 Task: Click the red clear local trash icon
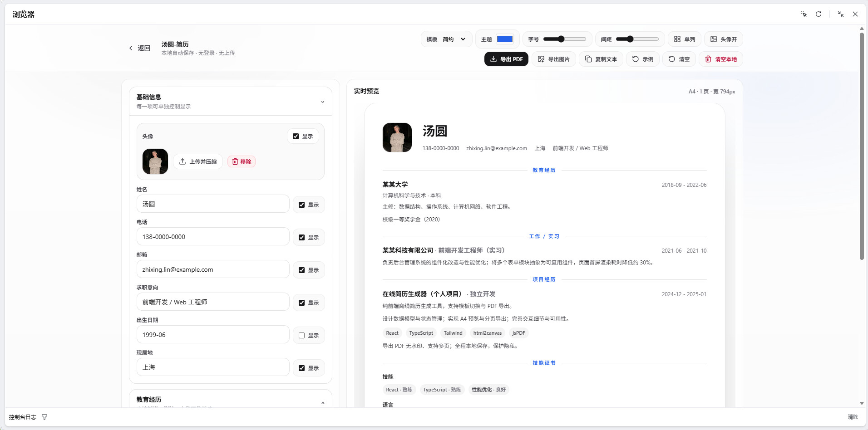(x=708, y=59)
